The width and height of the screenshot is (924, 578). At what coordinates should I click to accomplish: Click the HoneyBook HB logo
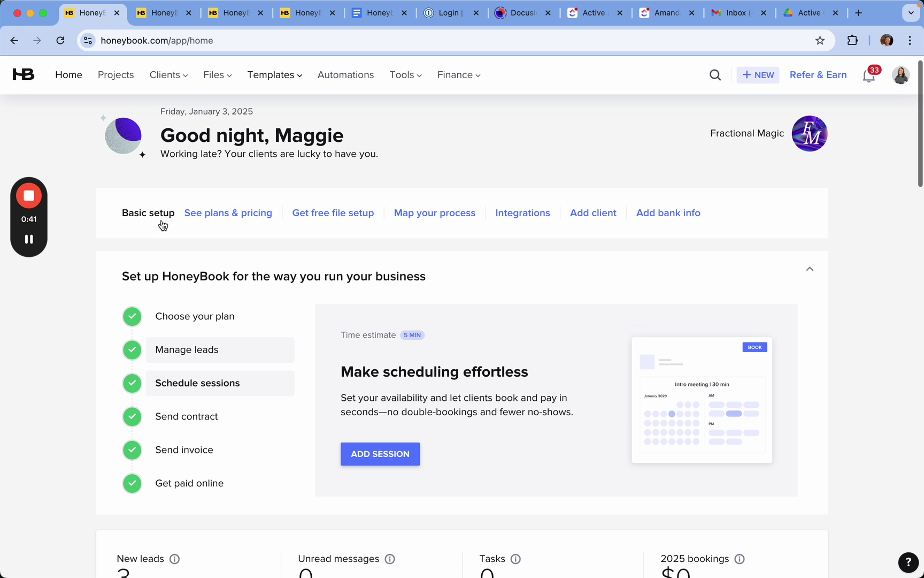[x=24, y=74]
